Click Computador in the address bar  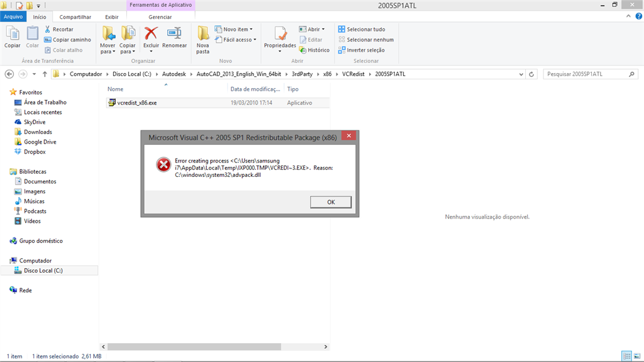point(86,74)
